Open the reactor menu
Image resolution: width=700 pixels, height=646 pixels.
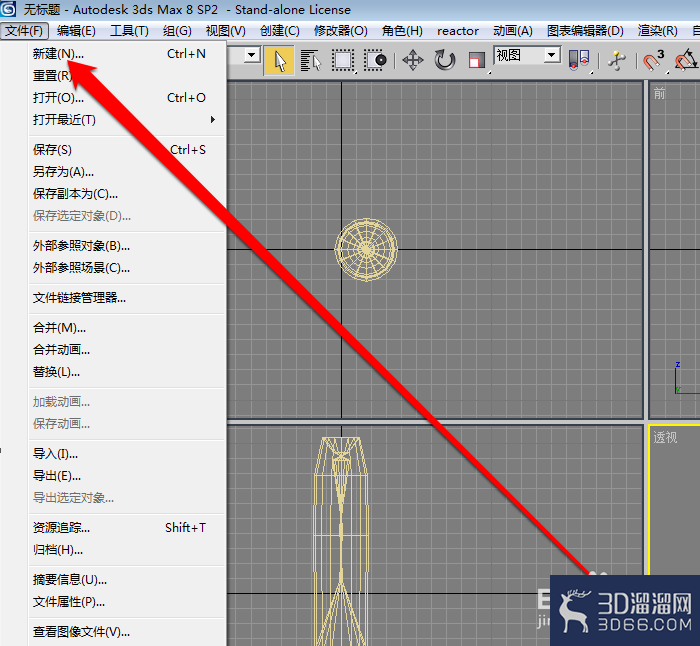(458, 31)
